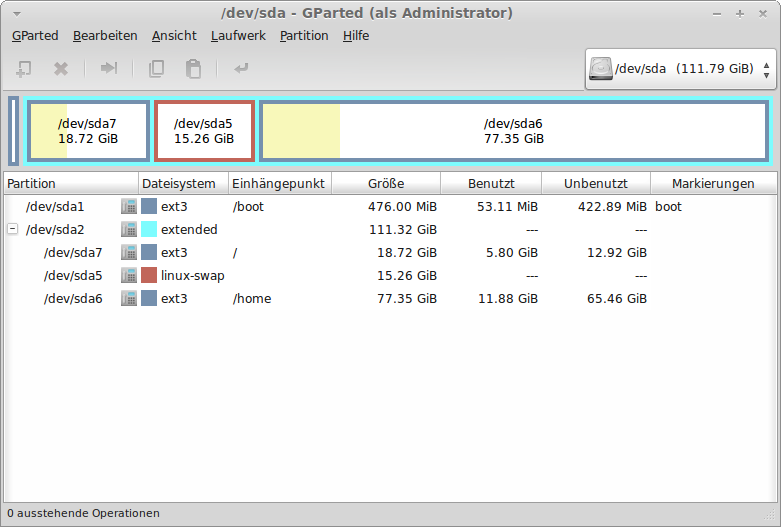This screenshot has height=527, width=781.
Task: Click the 476.00 MiB size value
Action: click(x=402, y=206)
